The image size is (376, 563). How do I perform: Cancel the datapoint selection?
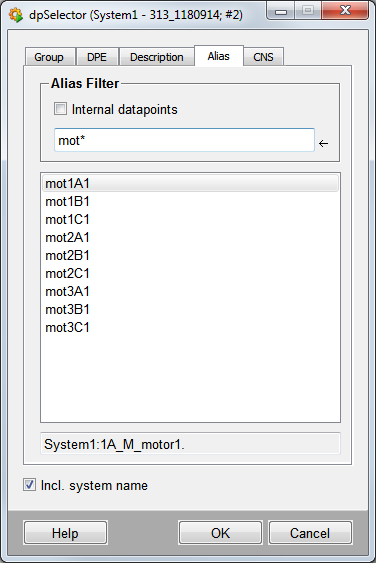(x=310, y=533)
